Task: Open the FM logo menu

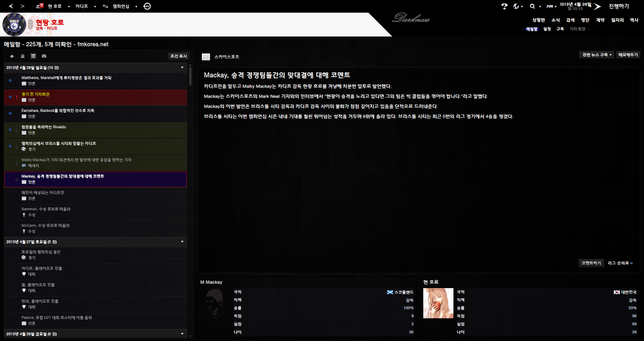Action: [x=550, y=6]
